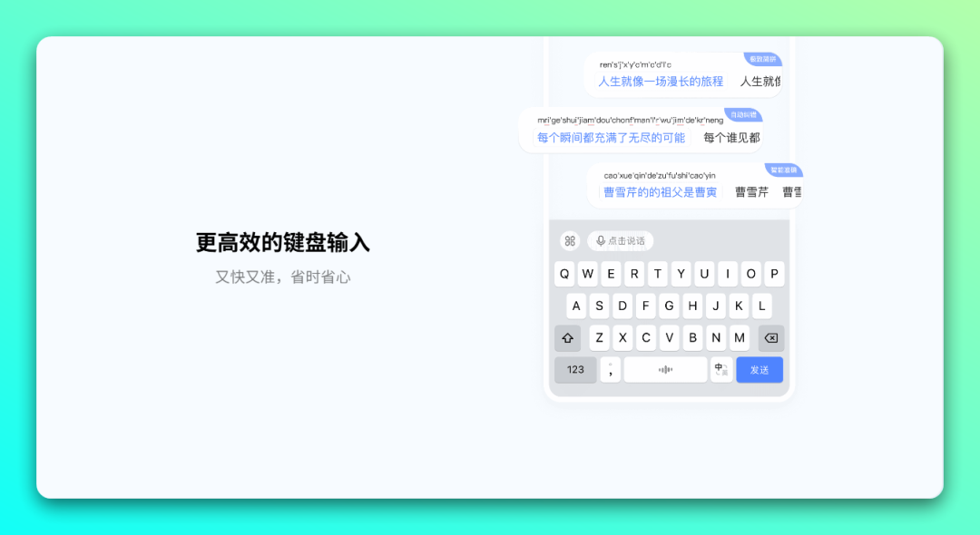980x535 pixels.
Task: Click the 极致简拼 feature tag
Action: [x=762, y=58]
